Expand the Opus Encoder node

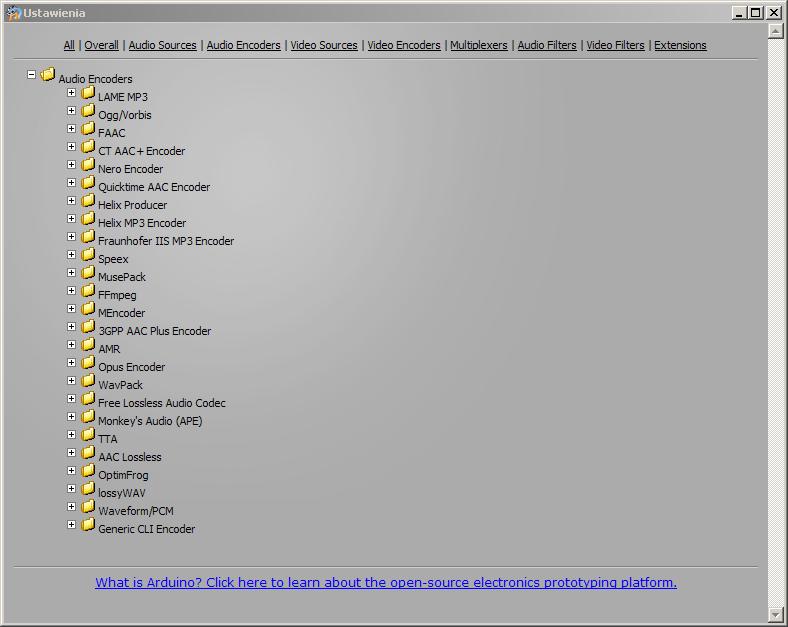tap(71, 363)
